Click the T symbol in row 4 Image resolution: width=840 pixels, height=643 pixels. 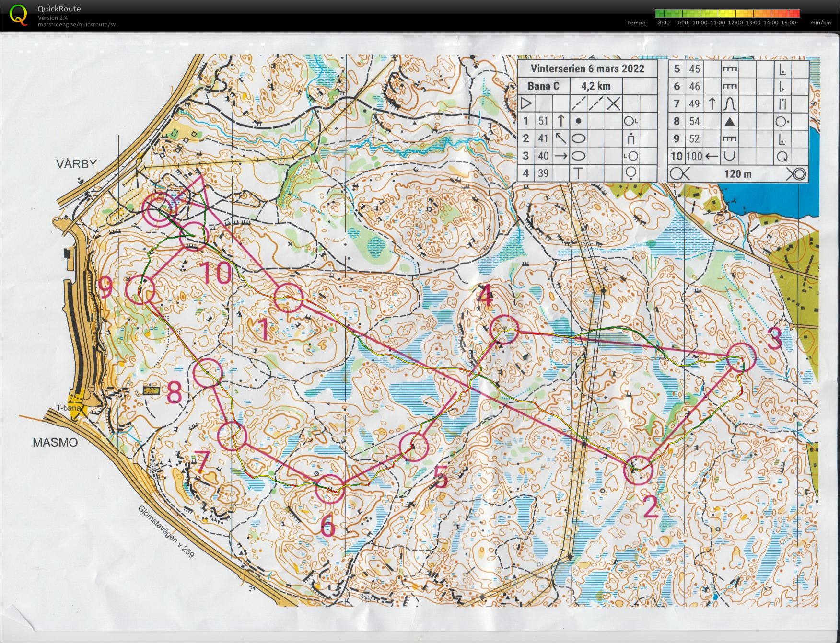tap(578, 173)
